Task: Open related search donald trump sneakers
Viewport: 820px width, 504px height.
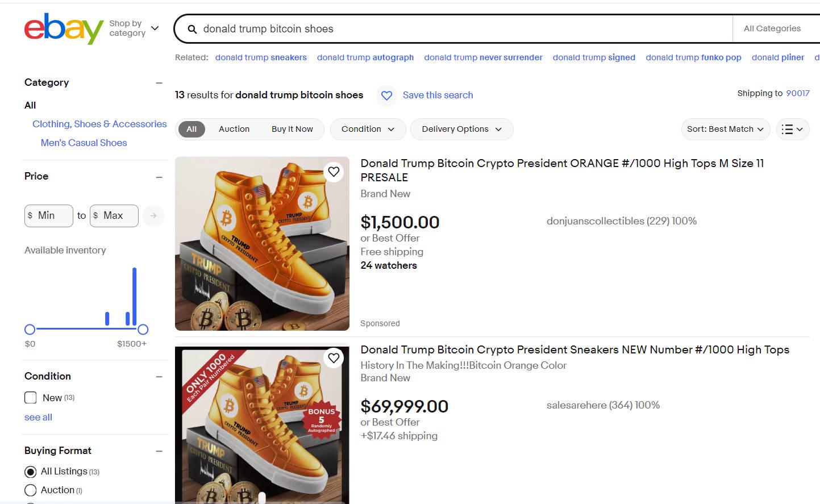Action: click(261, 57)
